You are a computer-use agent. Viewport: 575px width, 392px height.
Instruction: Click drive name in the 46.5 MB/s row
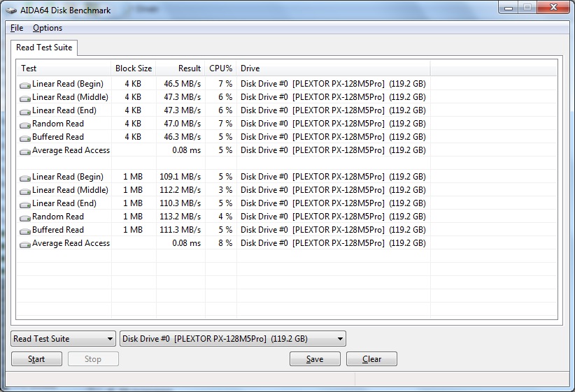click(333, 84)
